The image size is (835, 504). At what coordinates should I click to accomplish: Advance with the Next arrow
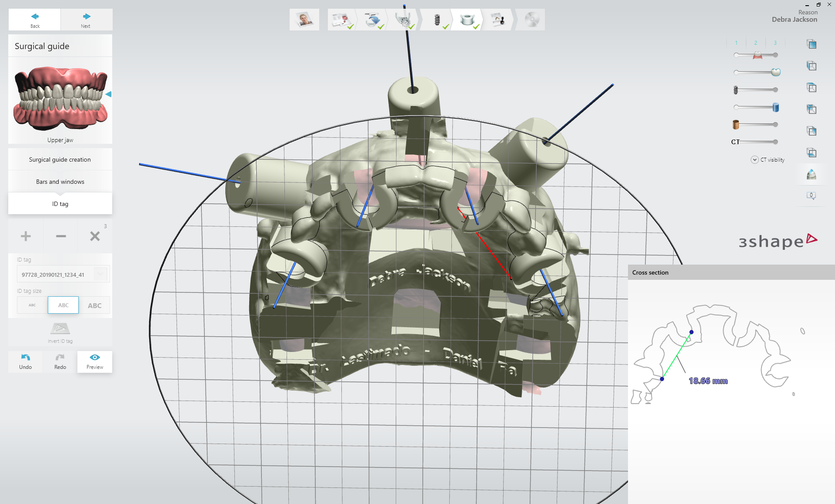pyautogui.click(x=86, y=20)
